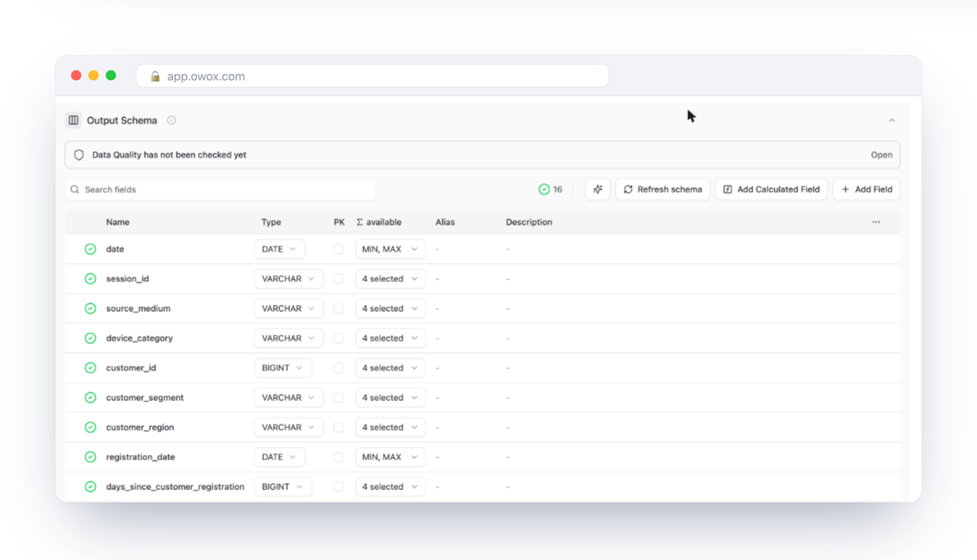Click the green status icon for date
Image resolution: width=977 pixels, height=560 pixels.
tap(90, 249)
